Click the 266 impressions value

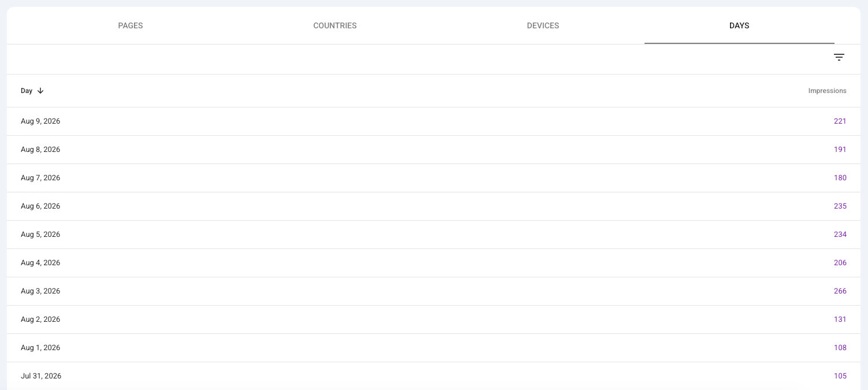(x=840, y=291)
